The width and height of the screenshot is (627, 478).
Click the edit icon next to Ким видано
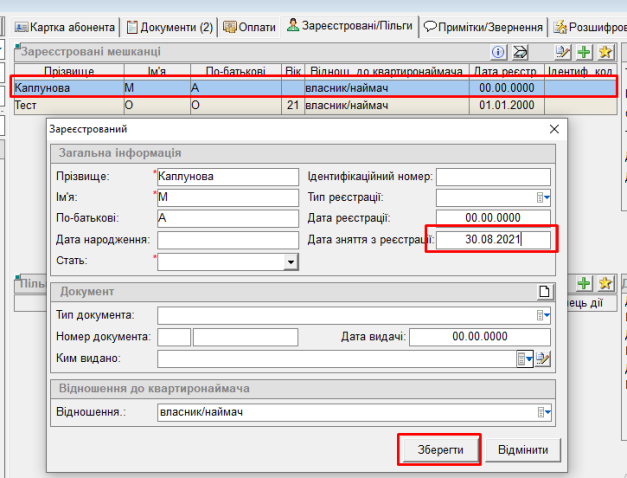click(544, 358)
